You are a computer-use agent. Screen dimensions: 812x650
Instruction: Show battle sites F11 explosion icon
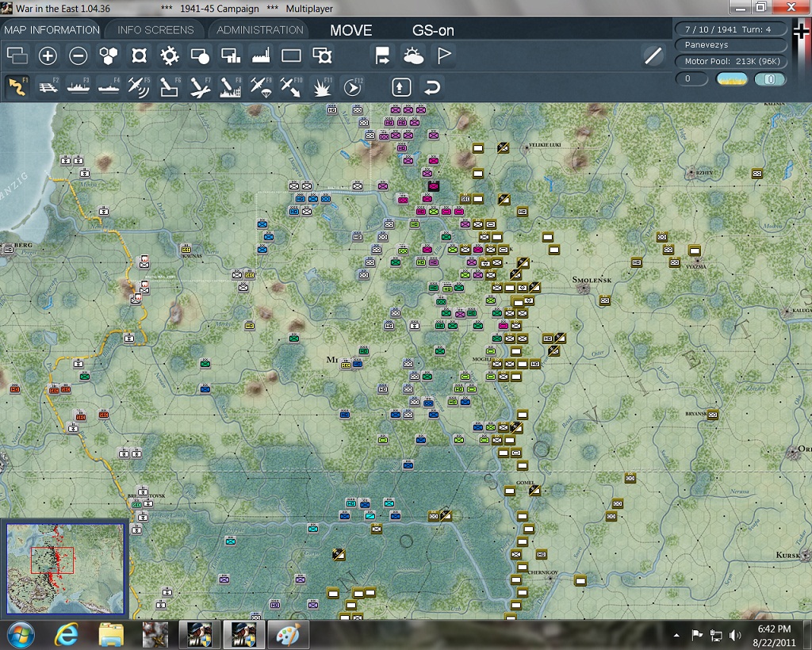[x=322, y=86]
